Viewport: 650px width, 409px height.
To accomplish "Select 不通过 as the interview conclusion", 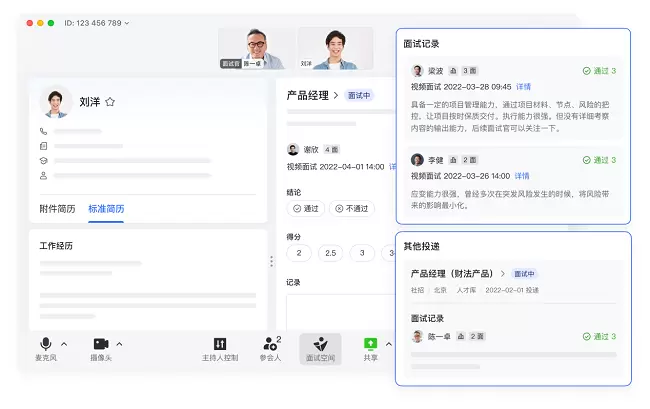I will click(352, 209).
